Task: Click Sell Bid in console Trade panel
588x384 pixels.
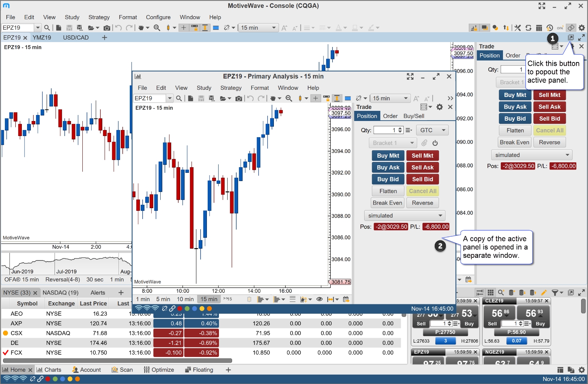Action: point(550,119)
